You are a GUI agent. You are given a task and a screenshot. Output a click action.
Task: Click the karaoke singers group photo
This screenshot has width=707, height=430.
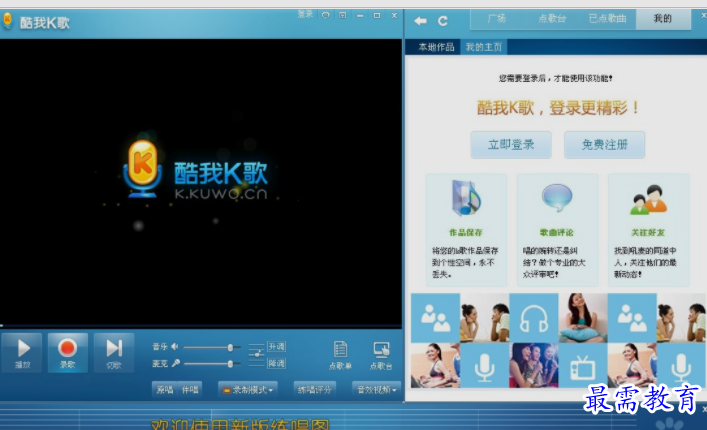[534, 366]
